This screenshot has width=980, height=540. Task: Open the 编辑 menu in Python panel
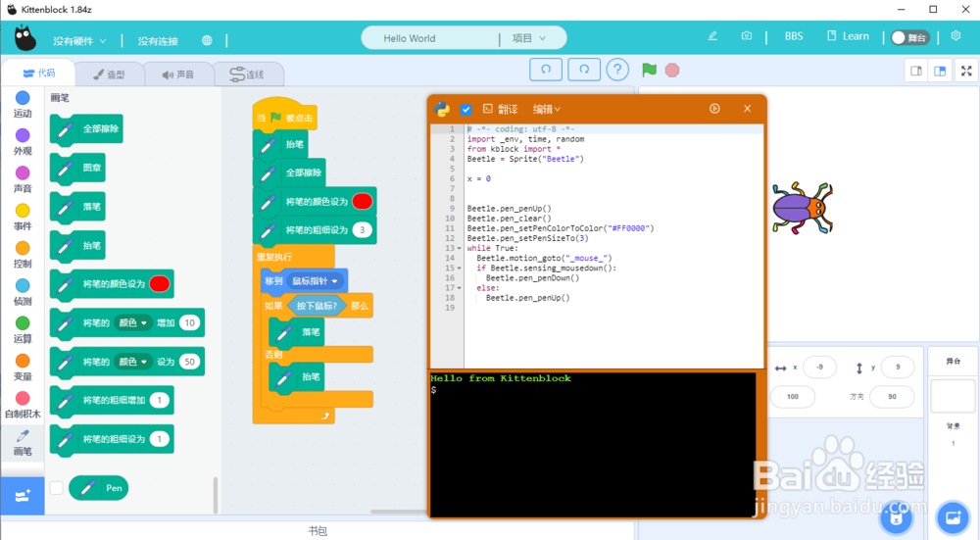pos(546,110)
